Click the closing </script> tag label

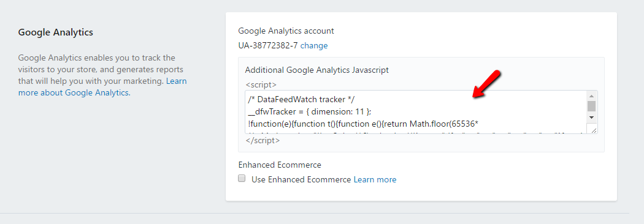point(263,140)
